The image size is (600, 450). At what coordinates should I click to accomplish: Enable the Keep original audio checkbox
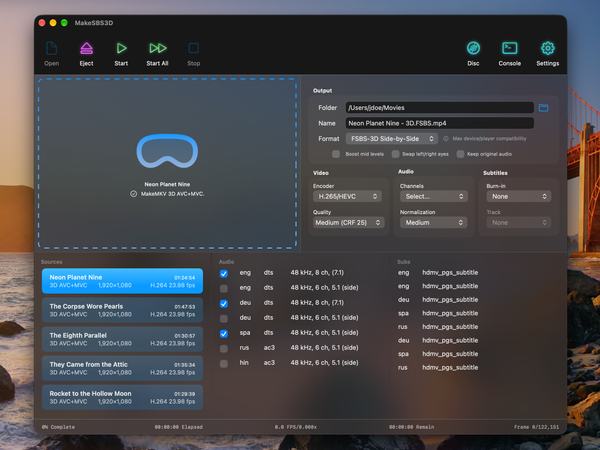coord(460,154)
